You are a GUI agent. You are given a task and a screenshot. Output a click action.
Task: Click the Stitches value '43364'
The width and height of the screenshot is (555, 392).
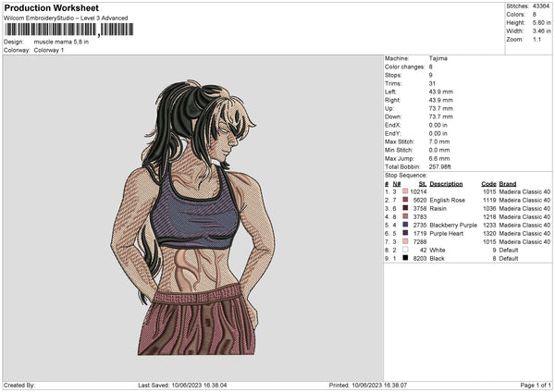point(541,6)
